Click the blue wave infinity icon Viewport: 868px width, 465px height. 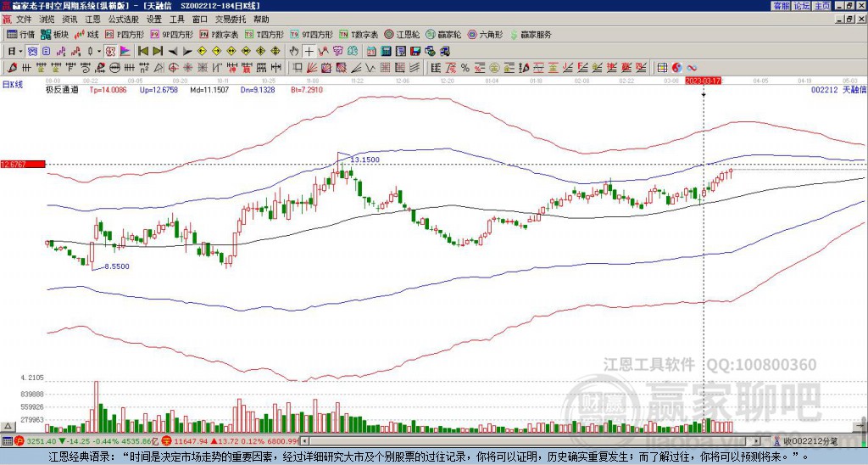point(692,68)
